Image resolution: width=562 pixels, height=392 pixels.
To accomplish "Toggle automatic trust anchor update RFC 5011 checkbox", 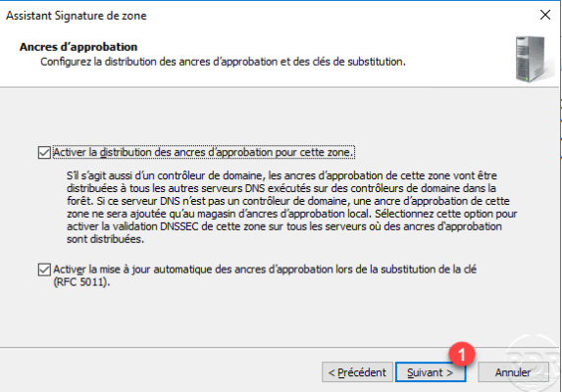I will pyautogui.click(x=44, y=269).
